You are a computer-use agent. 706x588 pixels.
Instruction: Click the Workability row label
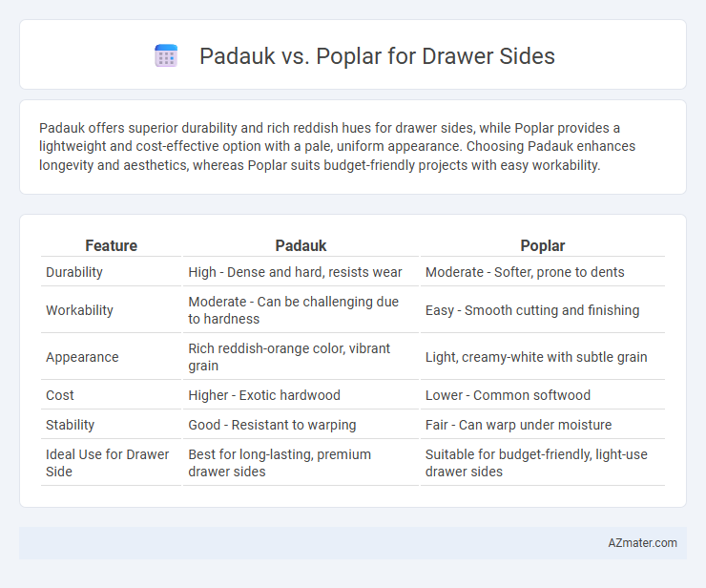79,310
